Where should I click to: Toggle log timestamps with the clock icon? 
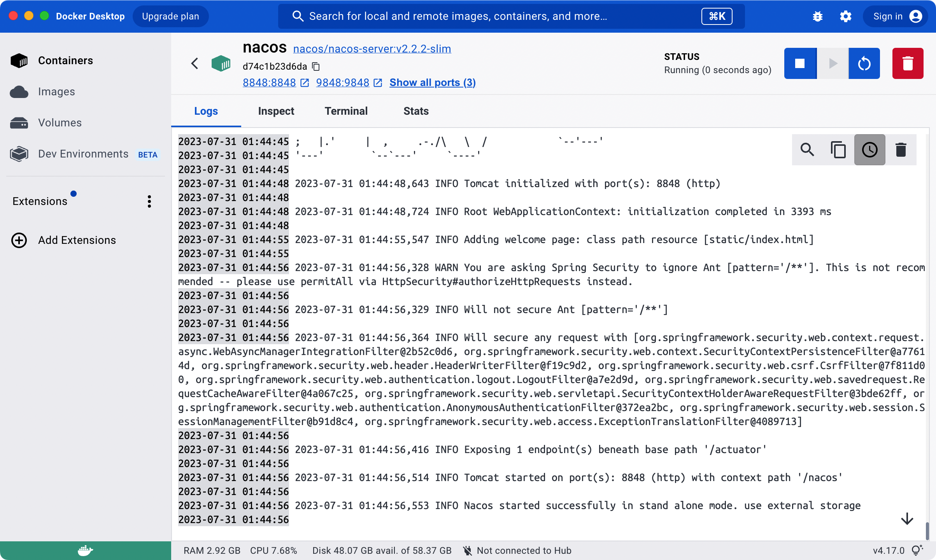870,149
